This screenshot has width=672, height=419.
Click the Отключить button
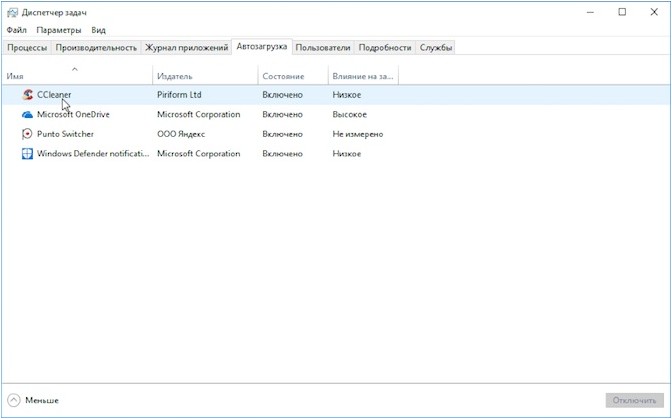(x=634, y=401)
